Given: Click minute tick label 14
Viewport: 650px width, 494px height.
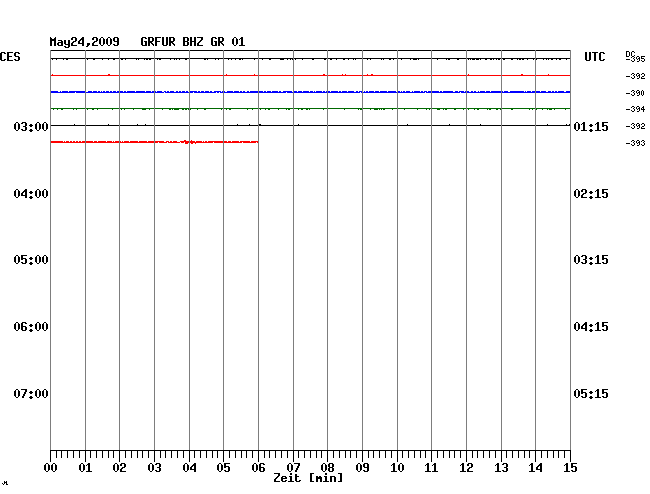Looking at the screenshot, I should [x=536, y=468].
